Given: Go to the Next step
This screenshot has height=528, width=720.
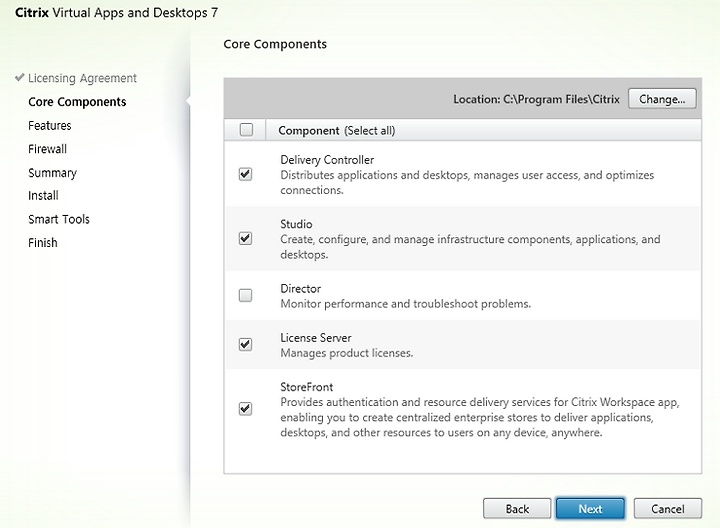Looking at the screenshot, I should pyautogui.click(x=590, y=509).
